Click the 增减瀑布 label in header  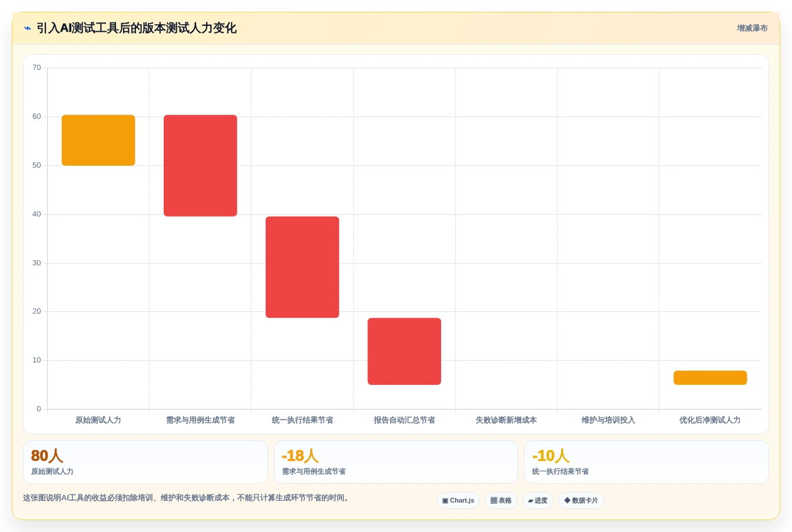tap(752, 28)
